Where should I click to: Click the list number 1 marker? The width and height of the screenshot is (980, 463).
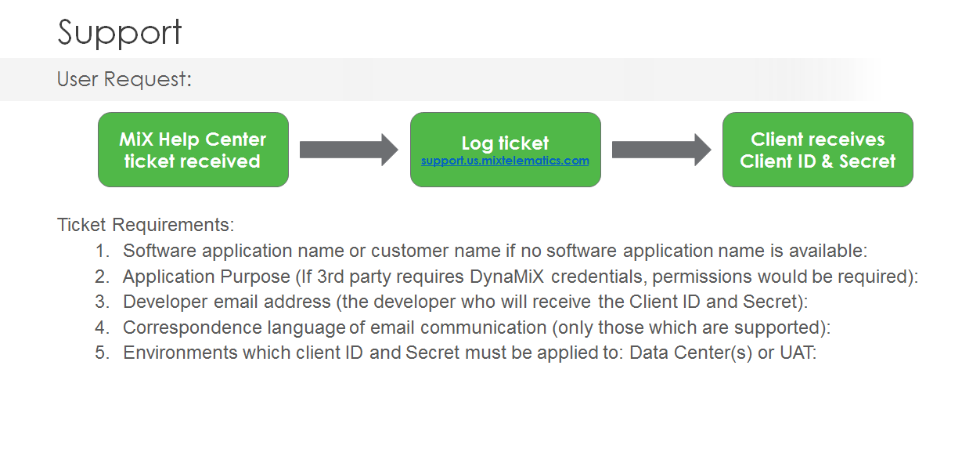point(103,251)
